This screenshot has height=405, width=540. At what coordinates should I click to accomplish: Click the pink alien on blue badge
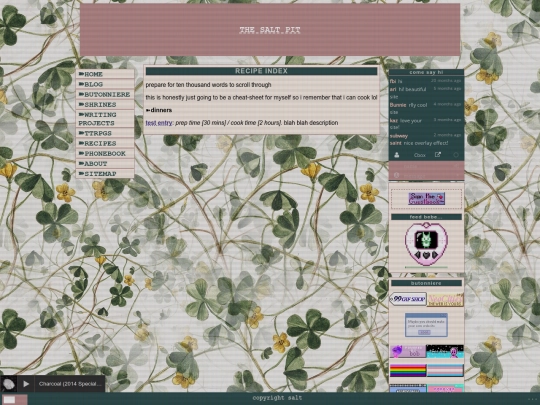pos(445,352)
